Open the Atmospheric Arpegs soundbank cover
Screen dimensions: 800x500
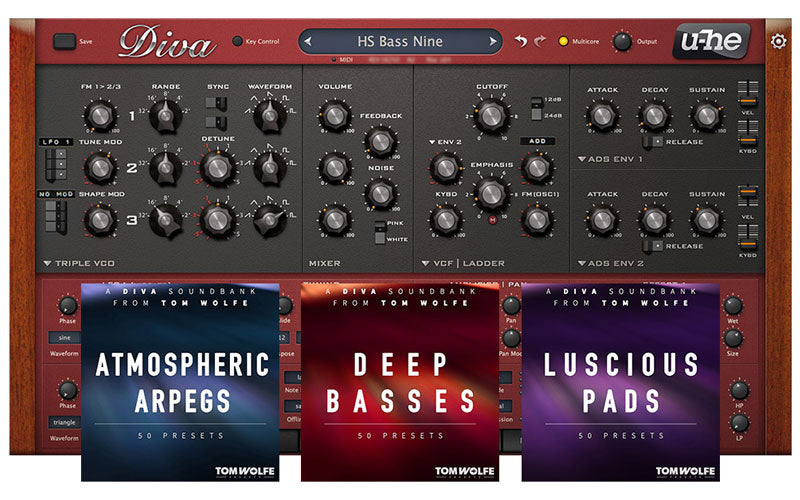(180, 382)
